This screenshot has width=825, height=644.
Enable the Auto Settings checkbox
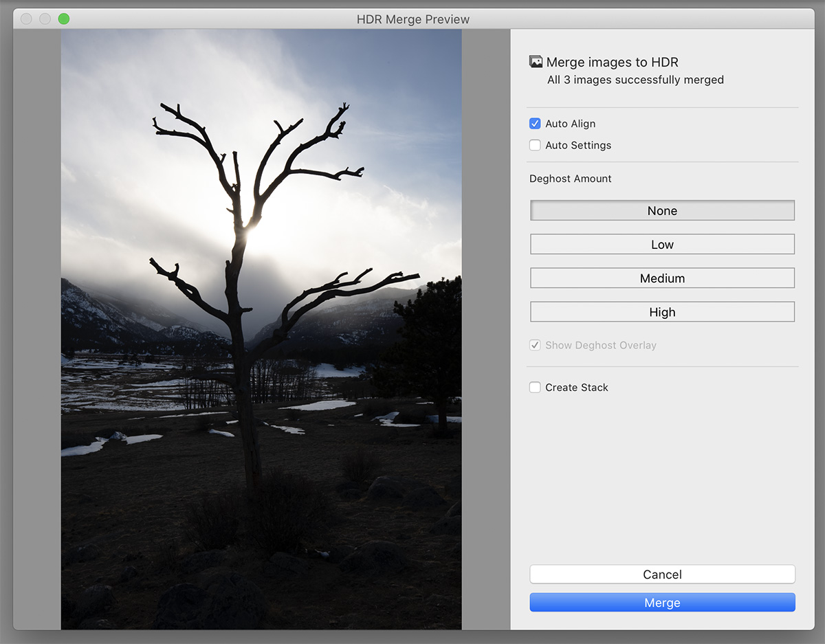pyautogui.click(x=535, y=145)
